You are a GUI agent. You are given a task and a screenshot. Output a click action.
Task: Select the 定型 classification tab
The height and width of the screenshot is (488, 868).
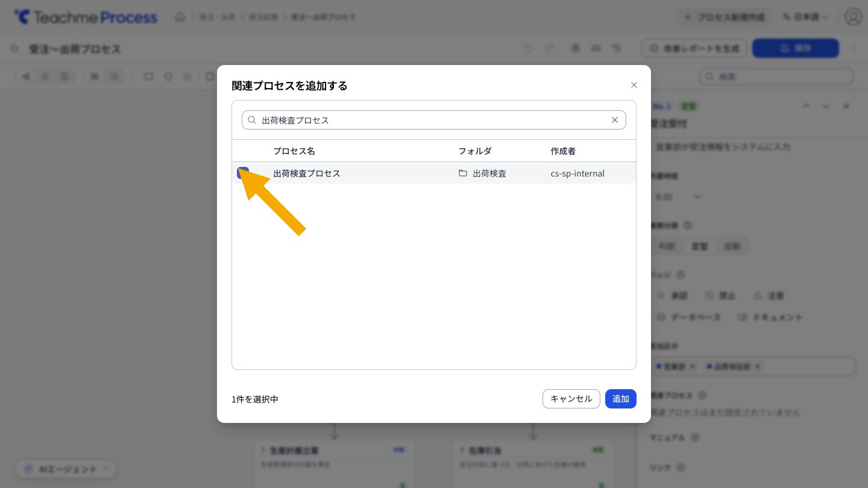[700, 246]
